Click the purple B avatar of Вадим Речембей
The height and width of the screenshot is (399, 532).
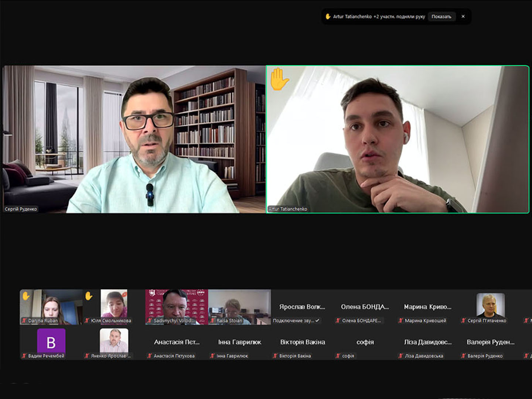click(51, 341)
